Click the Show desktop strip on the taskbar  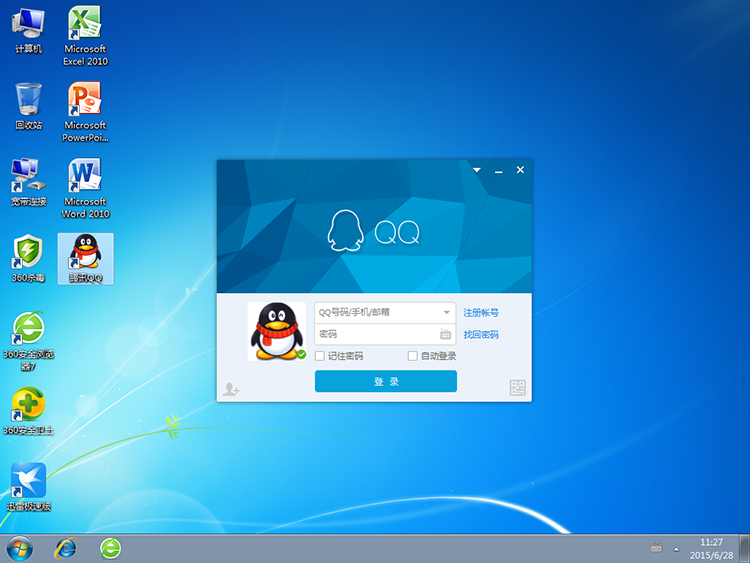745,549
